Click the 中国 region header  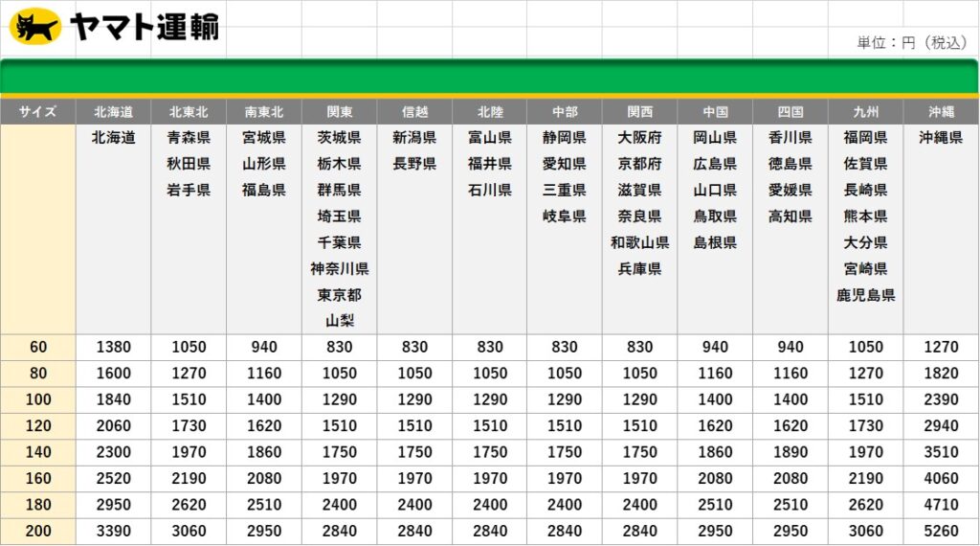[715, 112]
